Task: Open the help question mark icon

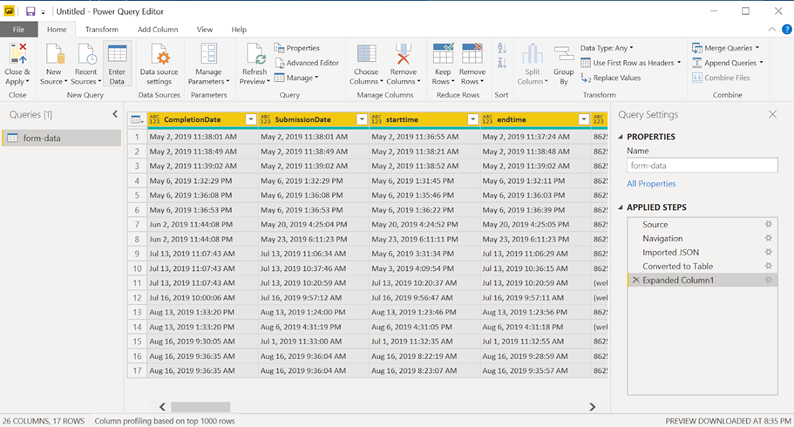Action: 787,29
